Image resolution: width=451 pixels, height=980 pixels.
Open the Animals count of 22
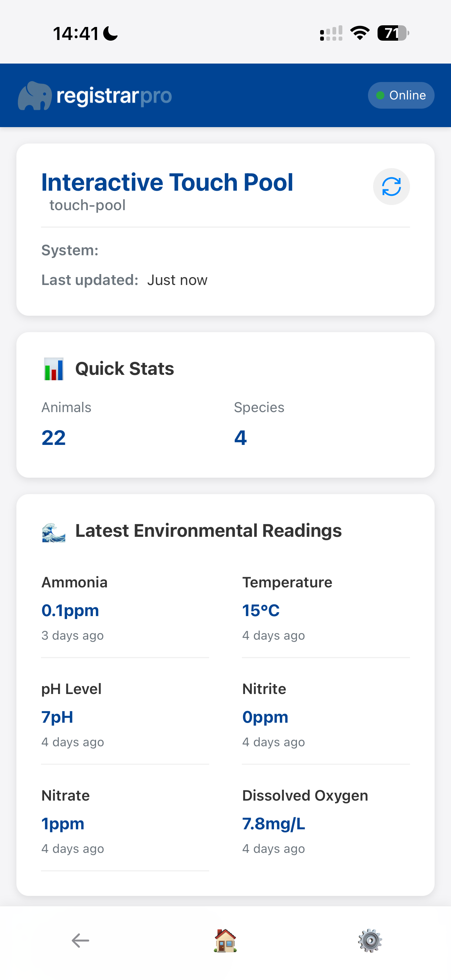tap(54, 437)
